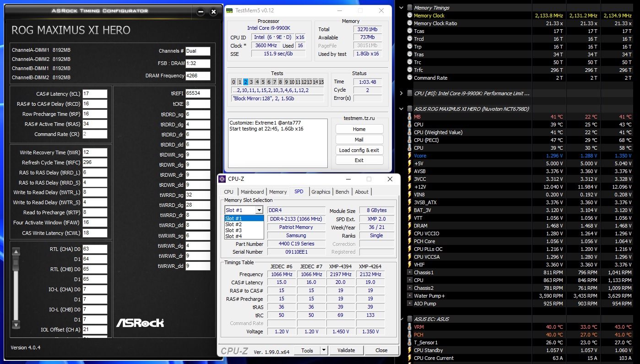
Task: Click the fan icon beside Water Pump+
Action: 410,296
